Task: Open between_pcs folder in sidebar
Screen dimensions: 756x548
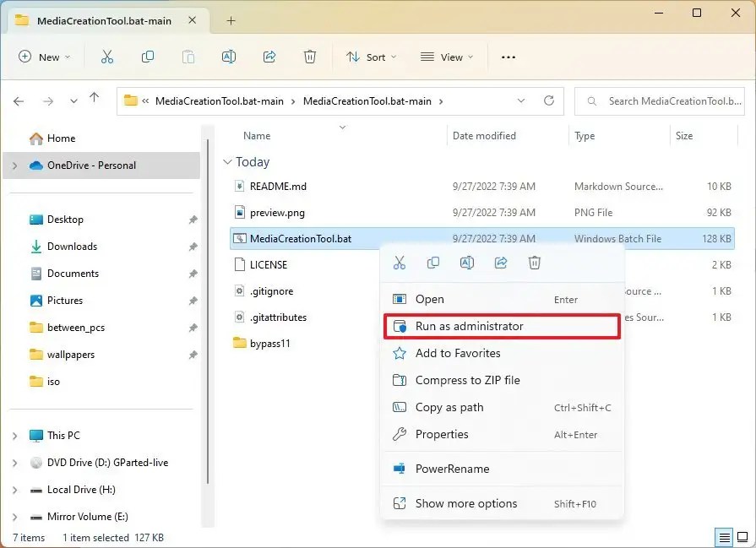Action: [x=76, y=328]
